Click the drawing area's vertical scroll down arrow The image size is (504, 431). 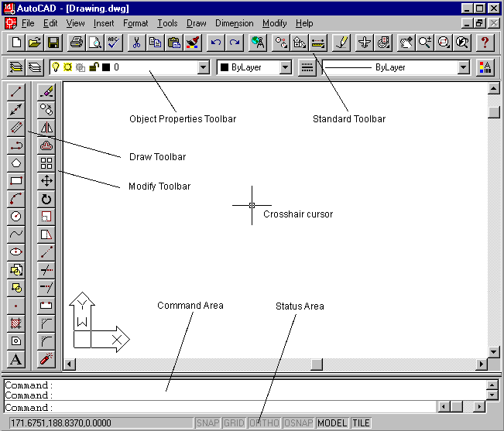pos(493,351)
